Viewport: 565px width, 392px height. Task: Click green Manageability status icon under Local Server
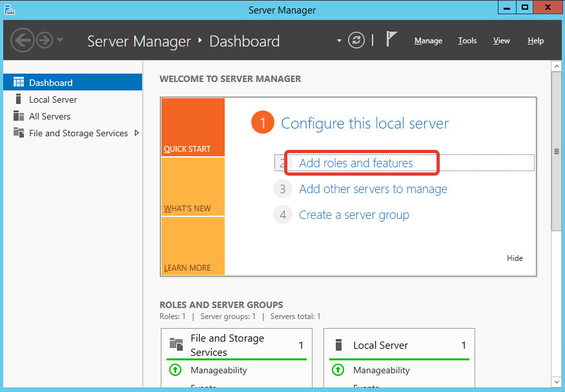(x=338, y=370)
